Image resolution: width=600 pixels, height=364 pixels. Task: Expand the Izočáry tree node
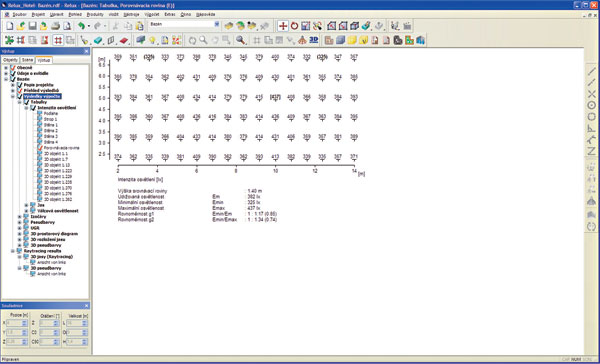[x=20, y=217]
